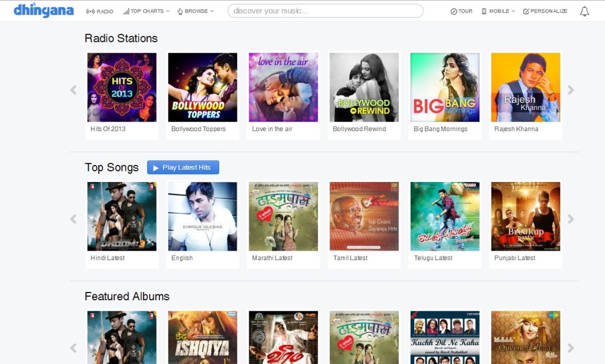The height and width of the screenshot is (364, 605).
Task: Focus the discover your music search box
Action: click(326, 11)
